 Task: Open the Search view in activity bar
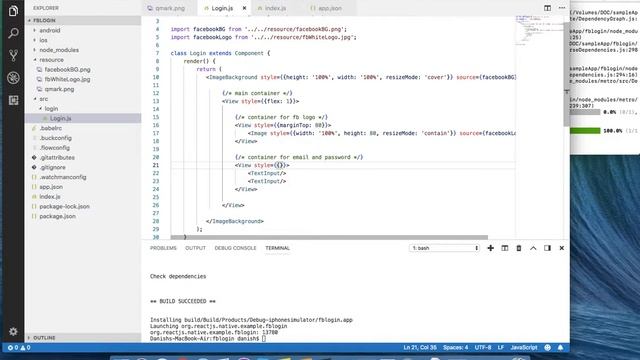(13, 33)
